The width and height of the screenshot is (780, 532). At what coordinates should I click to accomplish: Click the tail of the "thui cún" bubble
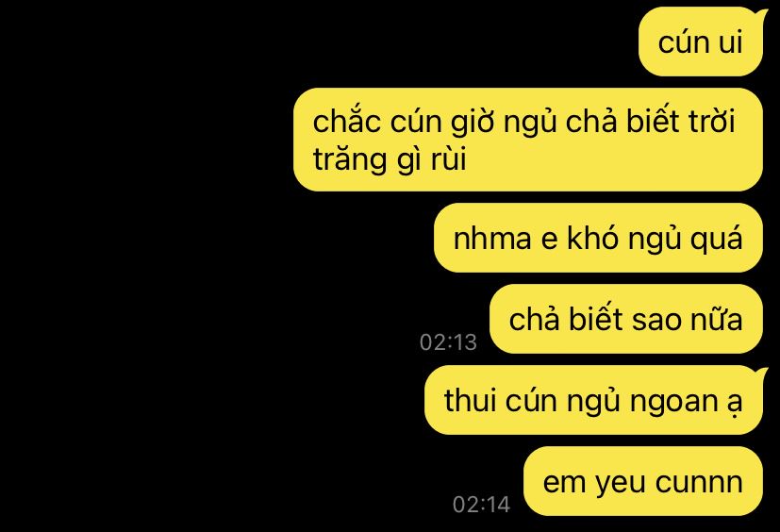(761, 372)
